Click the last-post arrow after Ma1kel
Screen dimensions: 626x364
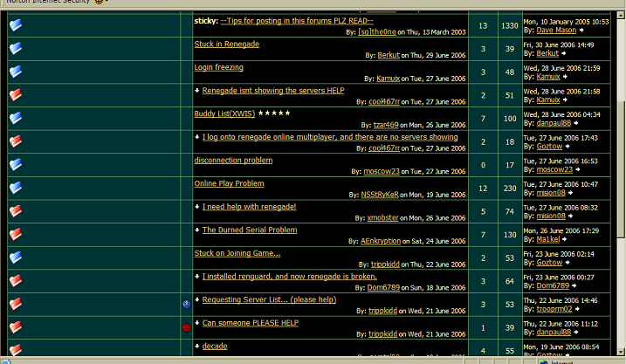pos(563,239)
